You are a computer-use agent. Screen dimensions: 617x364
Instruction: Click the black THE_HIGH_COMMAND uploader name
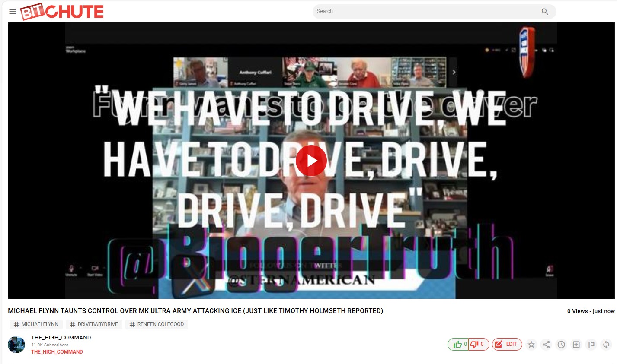(x=61, y=338)
